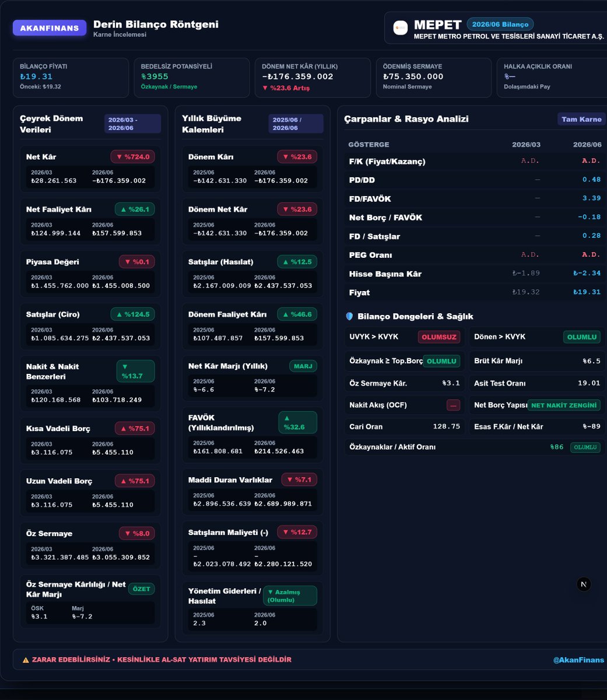Image resolution: width=607 pixels, height=700 pixels.
Task: Click the Derin Bilanço Röntgeni title
Action: point(156,24)
